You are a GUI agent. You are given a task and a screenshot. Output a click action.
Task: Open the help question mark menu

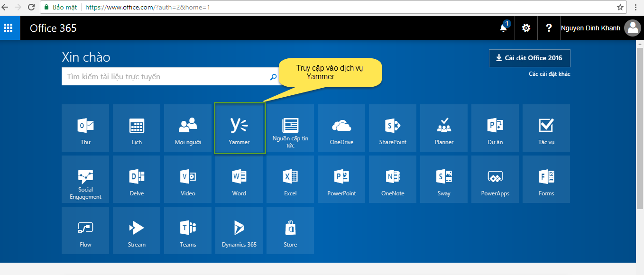(549, 28)
